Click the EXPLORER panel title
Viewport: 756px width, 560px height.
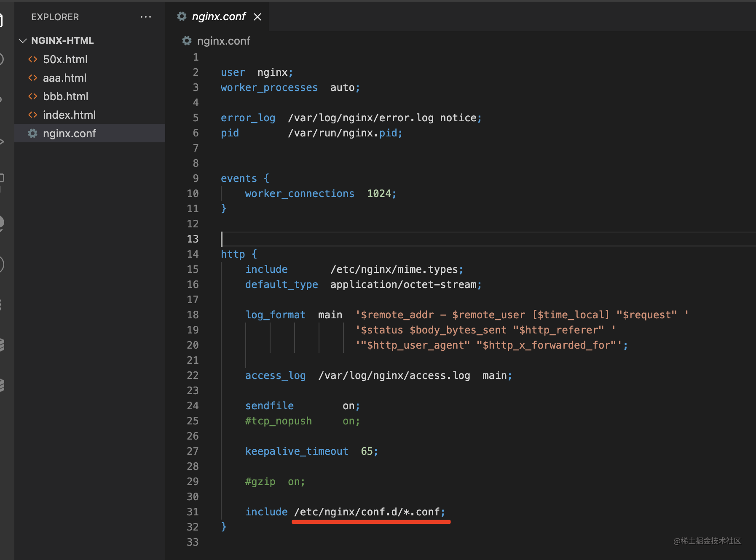[55, 17]
